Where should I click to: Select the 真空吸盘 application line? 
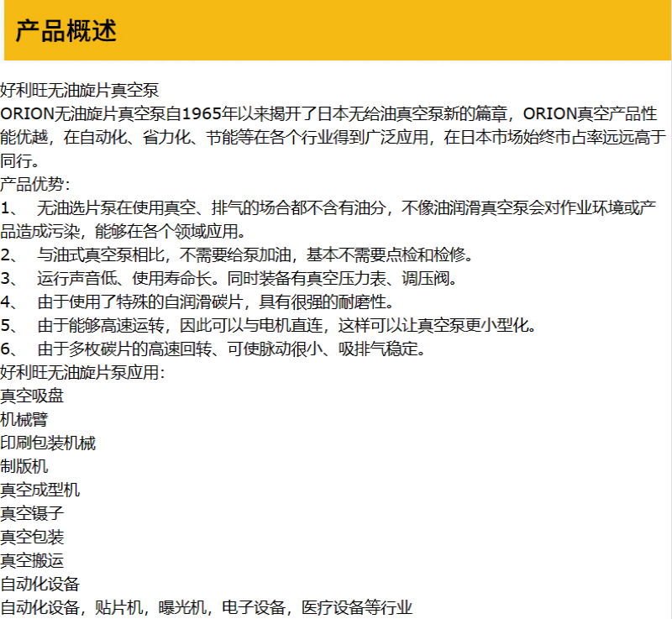(32, 396)
